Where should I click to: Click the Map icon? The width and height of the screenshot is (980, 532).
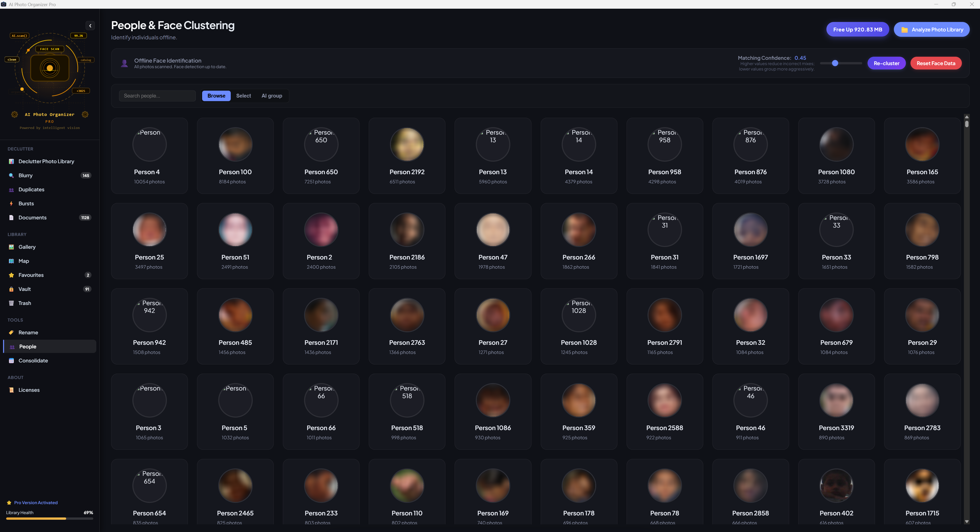point(11,261)
